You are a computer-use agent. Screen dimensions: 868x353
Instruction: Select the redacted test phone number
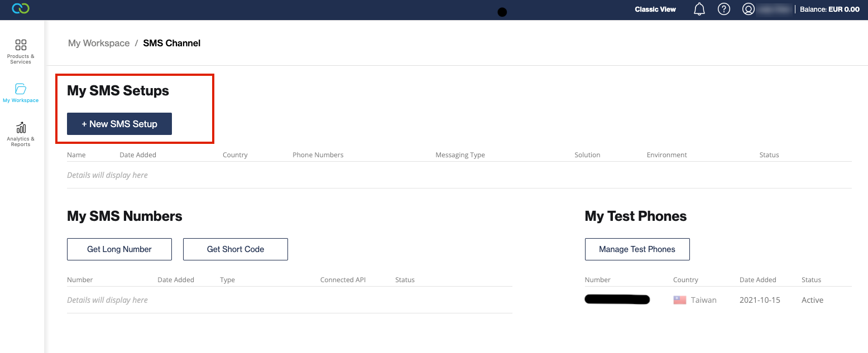[617, 300]
